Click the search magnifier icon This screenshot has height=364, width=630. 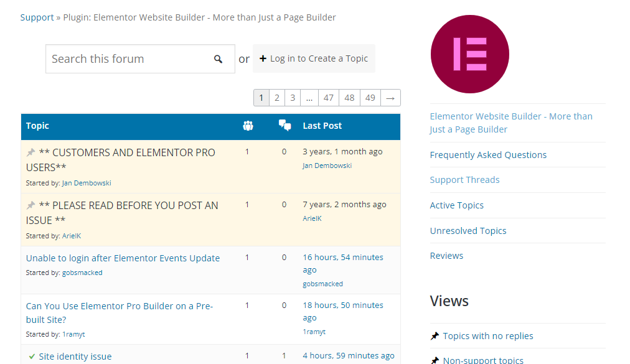218,59
